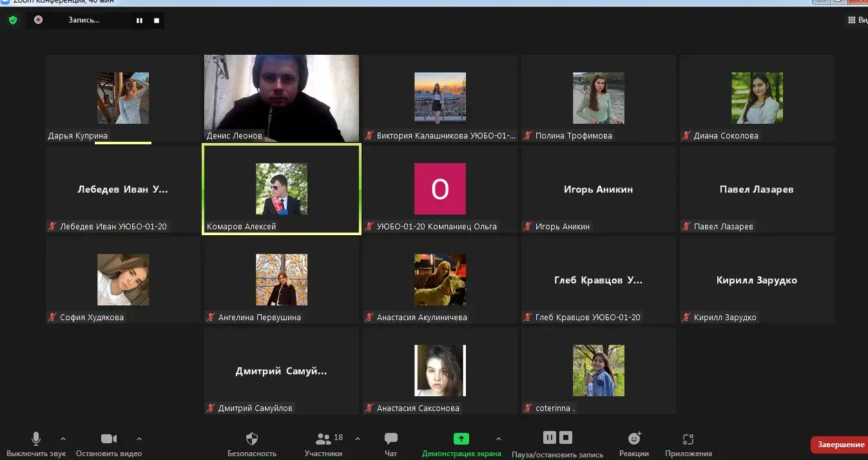Screen dimensions: 868x460
Task: Click muted mic icon beside Полина Трофимова
Action: 528,136
